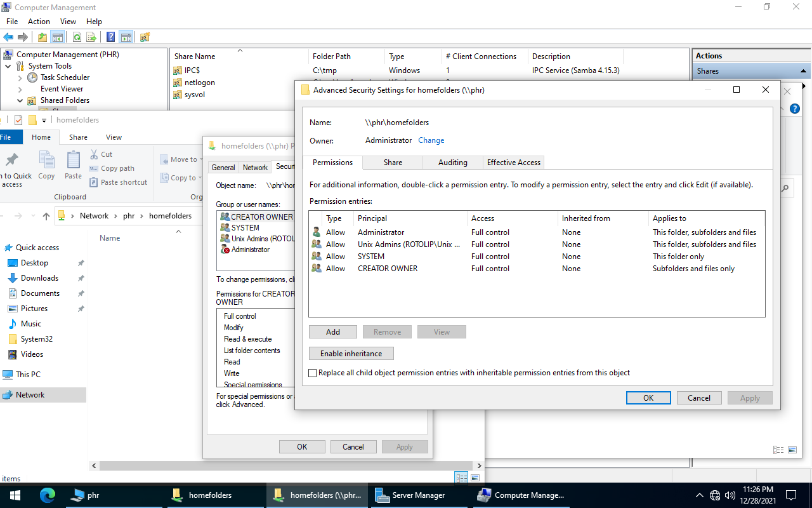The image size is (812, 508).
Task: Select the netlogon share icon
Action: 178,83
